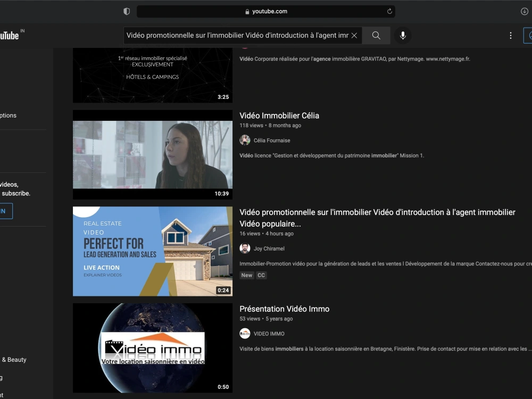Click the Vidéo licence Gestion description text
Screen dimensions: 532x399
click(x=332, y=156)
